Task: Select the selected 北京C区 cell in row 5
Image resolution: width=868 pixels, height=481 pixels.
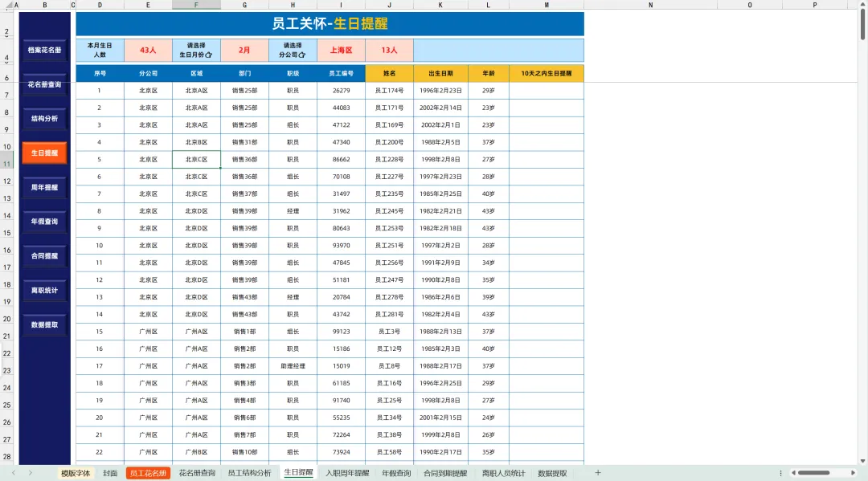Action: (196, 159)
